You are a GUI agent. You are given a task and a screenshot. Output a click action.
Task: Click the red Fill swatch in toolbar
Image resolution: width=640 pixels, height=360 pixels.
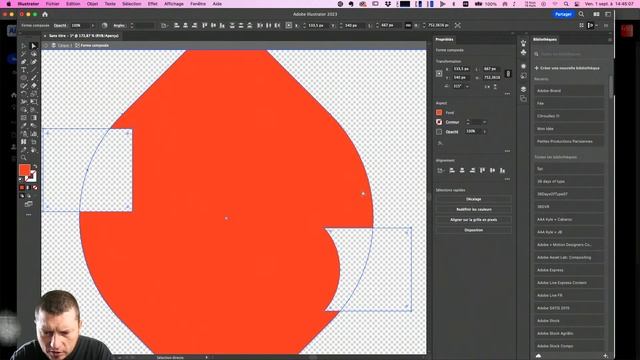coord(24,170)
